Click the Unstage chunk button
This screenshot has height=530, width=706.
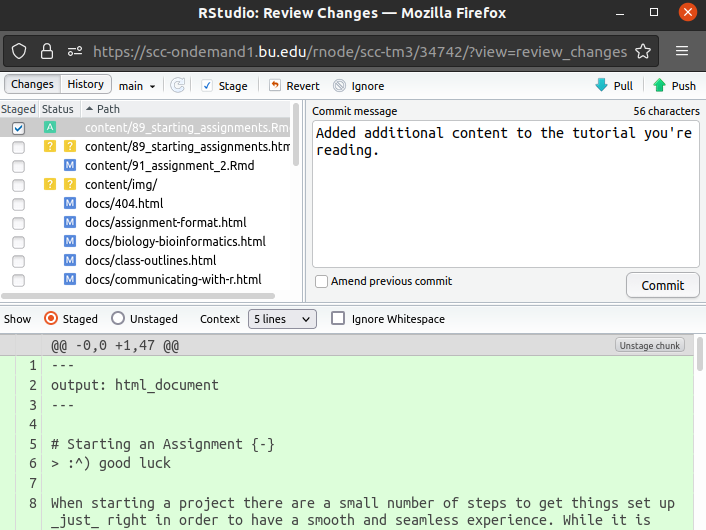point(650,346)
